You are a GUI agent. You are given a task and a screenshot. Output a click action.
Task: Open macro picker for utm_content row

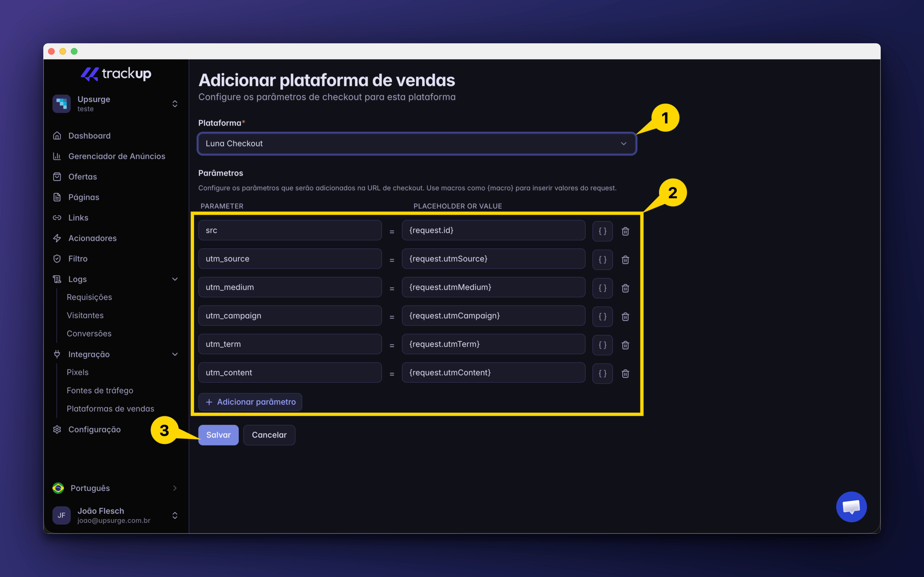[602, 373]
